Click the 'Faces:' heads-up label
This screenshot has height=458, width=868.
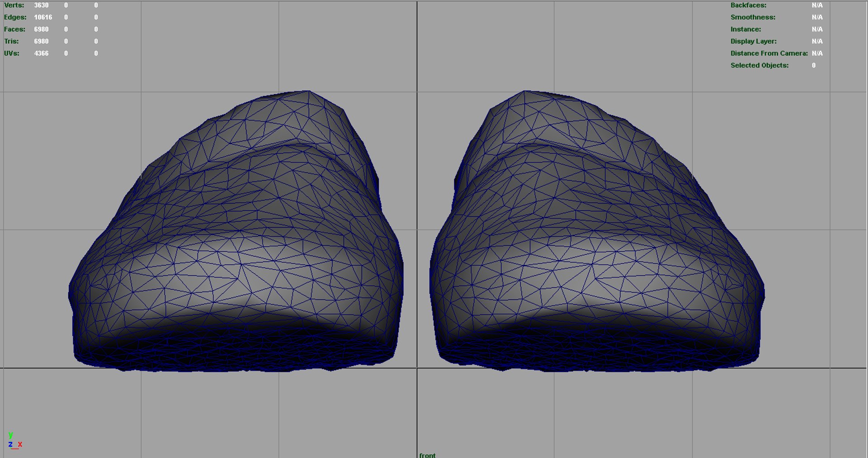(14, 29)
